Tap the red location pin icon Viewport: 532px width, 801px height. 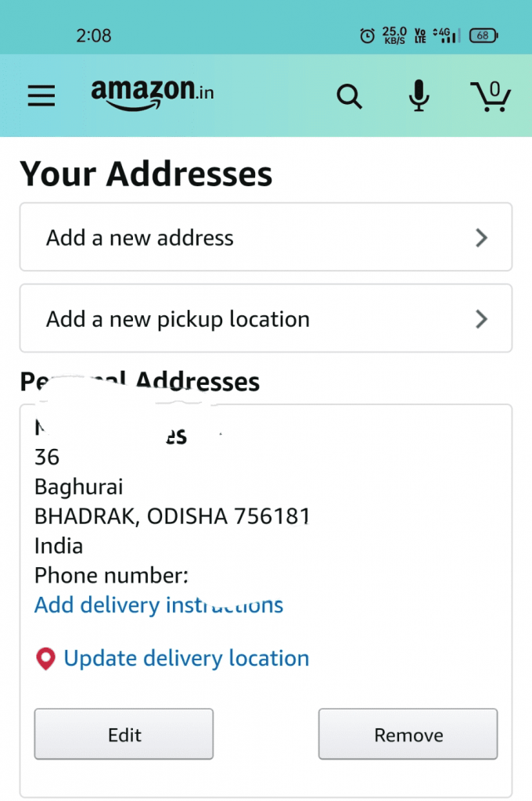[x=45, y=658]
